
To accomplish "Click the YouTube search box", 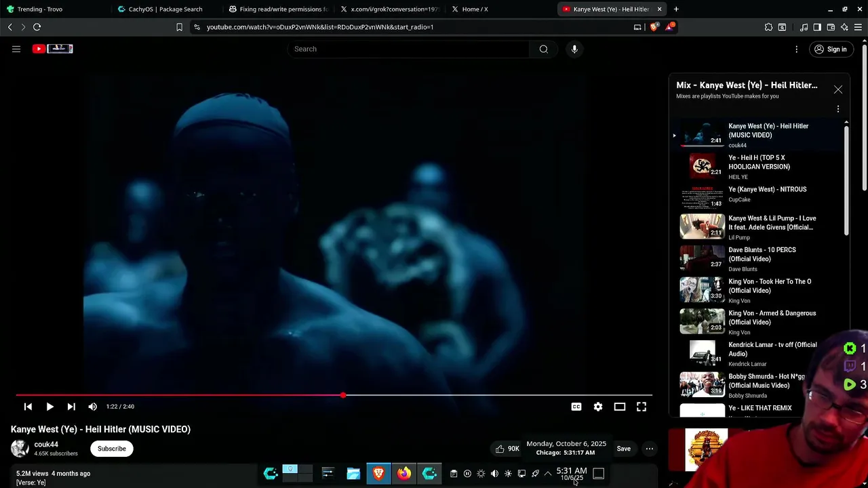I will (x=409, y=49).
